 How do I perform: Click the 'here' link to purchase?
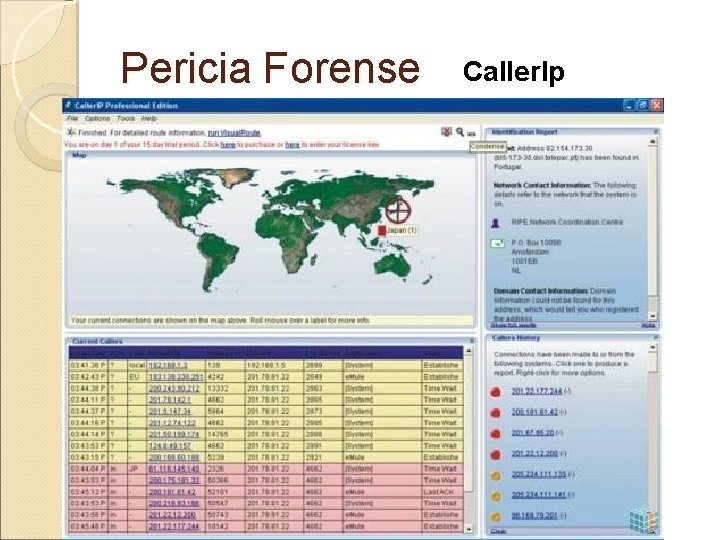coord(228,145)
